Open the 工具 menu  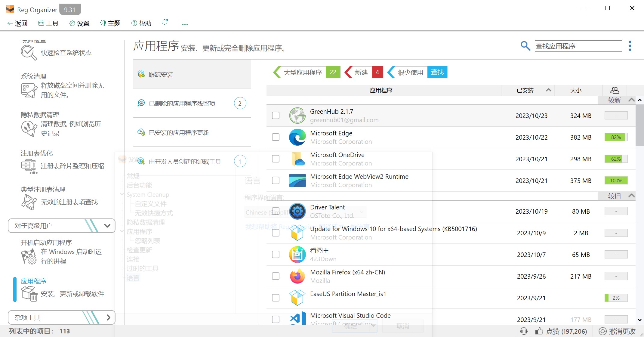click(48, 23)
